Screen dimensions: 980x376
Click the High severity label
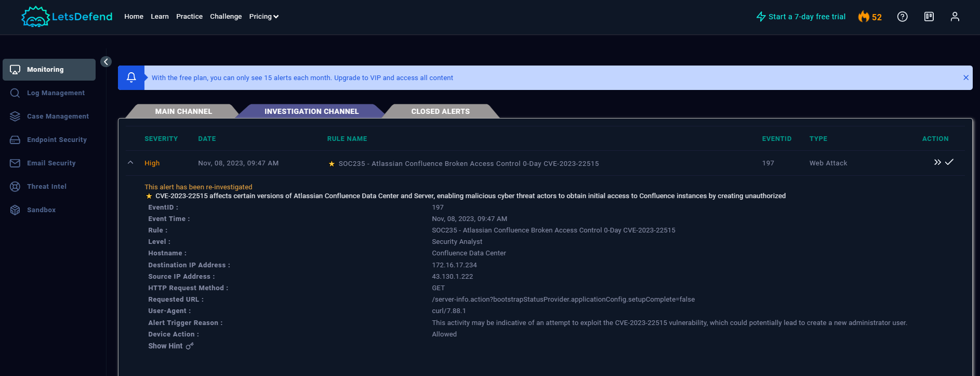pyautogui.click(x=152, y=163)
